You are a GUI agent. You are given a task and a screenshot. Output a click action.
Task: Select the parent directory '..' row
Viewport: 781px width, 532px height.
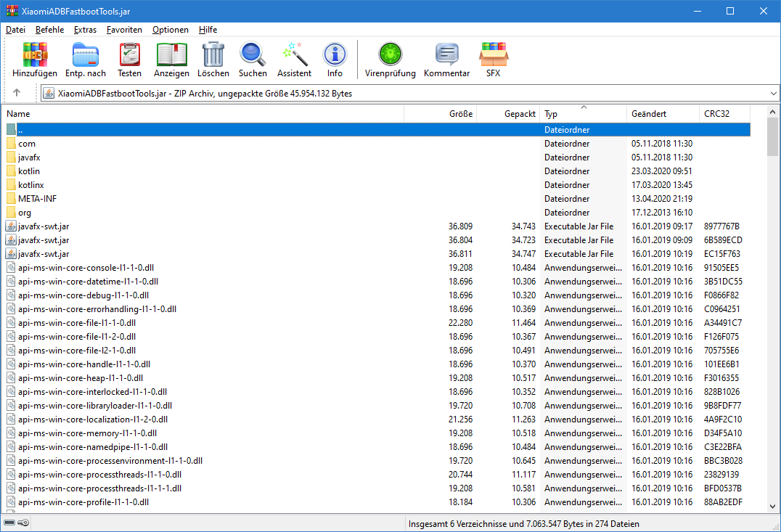[x=378, y=129]
